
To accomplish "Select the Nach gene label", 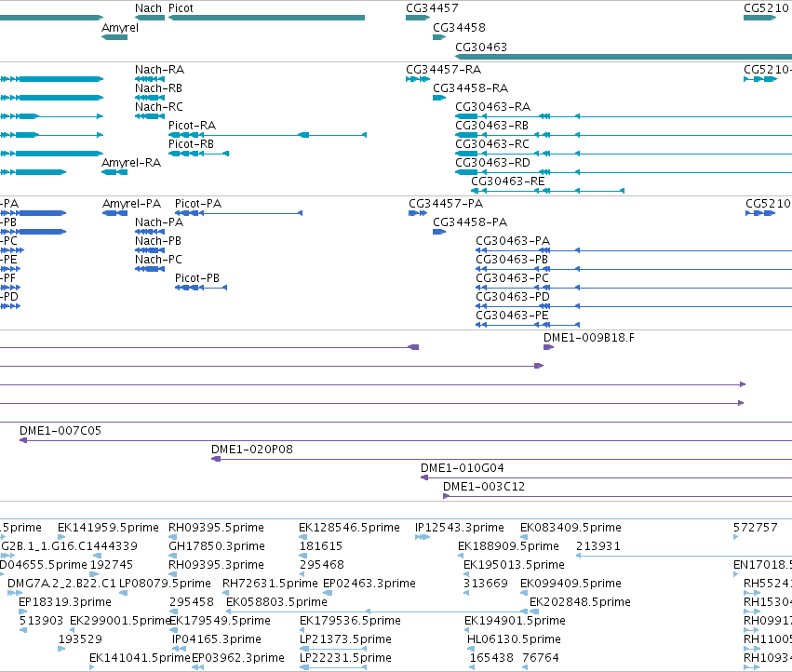I will pos(148,8).
